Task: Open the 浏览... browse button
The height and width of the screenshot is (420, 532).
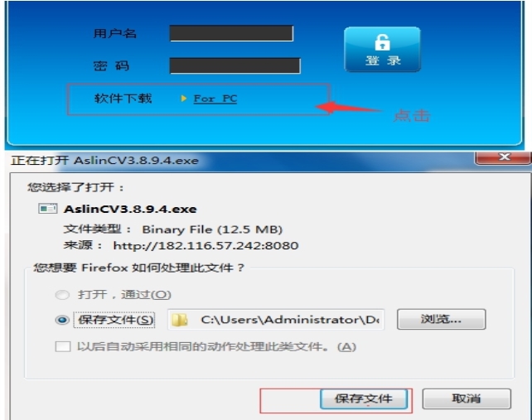Action: 441,319
